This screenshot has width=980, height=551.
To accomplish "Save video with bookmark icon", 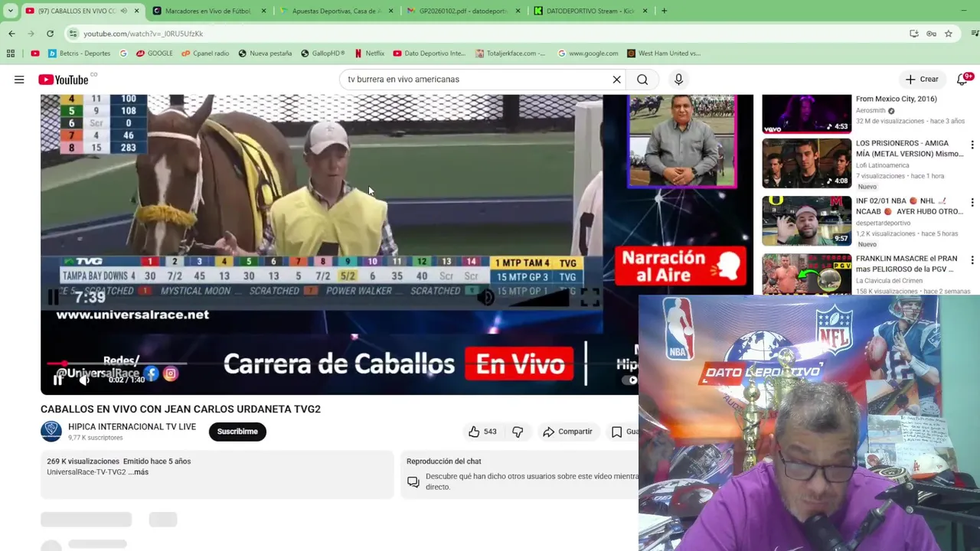I will point(616,432).
